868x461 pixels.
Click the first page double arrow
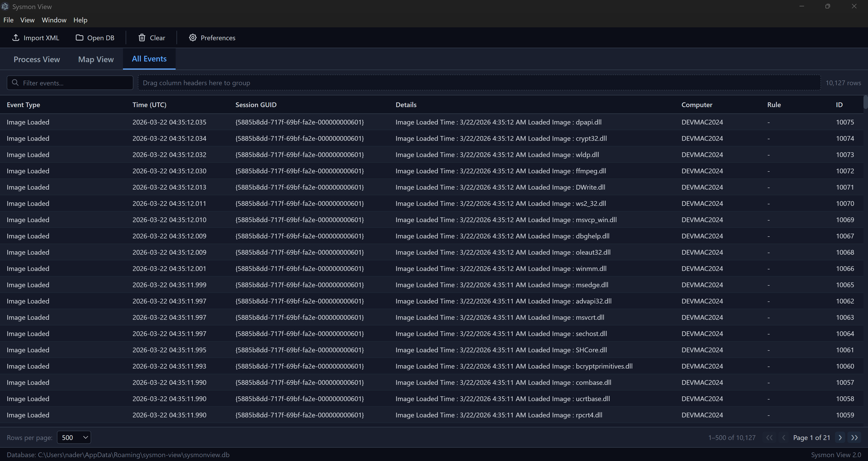pyautogui.click(x=769, y=437)
